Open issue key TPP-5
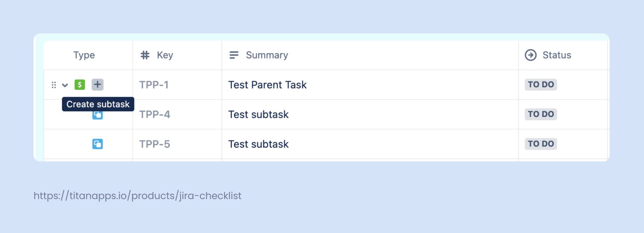This screenshot has height=233, width=644. click(x=155, y=144)
